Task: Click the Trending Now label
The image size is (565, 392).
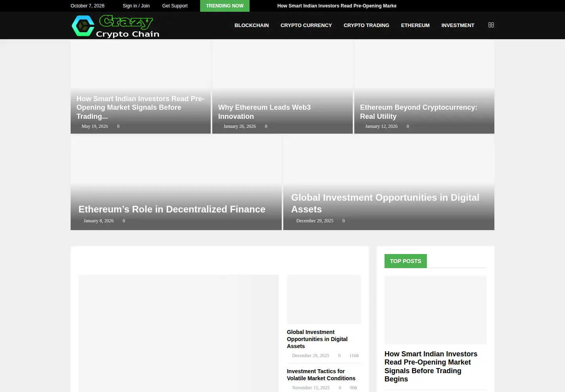Action: click(x=225, y=6)
